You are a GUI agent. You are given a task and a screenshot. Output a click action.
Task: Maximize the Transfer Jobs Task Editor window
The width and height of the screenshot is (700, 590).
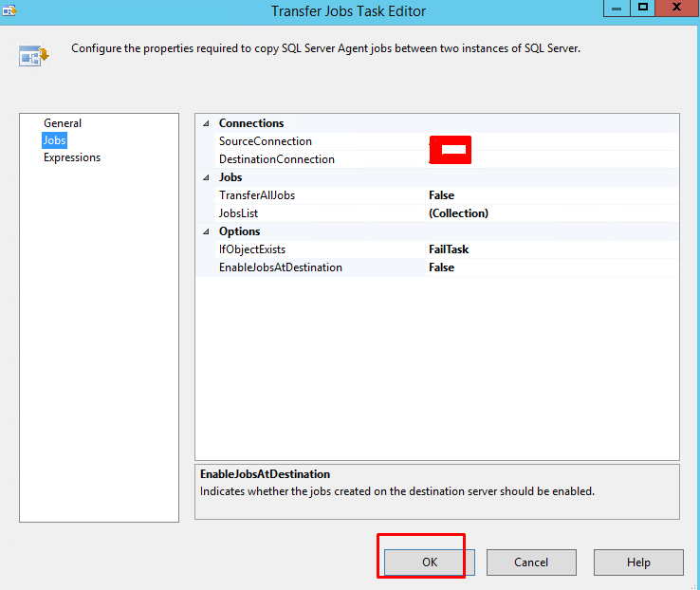pyautogui.click(x=643, y=8)
